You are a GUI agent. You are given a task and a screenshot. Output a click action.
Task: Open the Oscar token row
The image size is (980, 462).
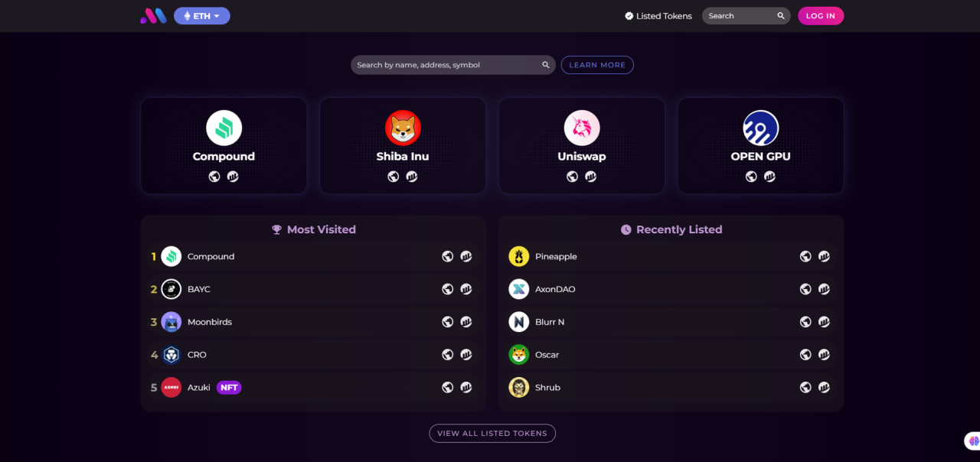click(547, 355)
